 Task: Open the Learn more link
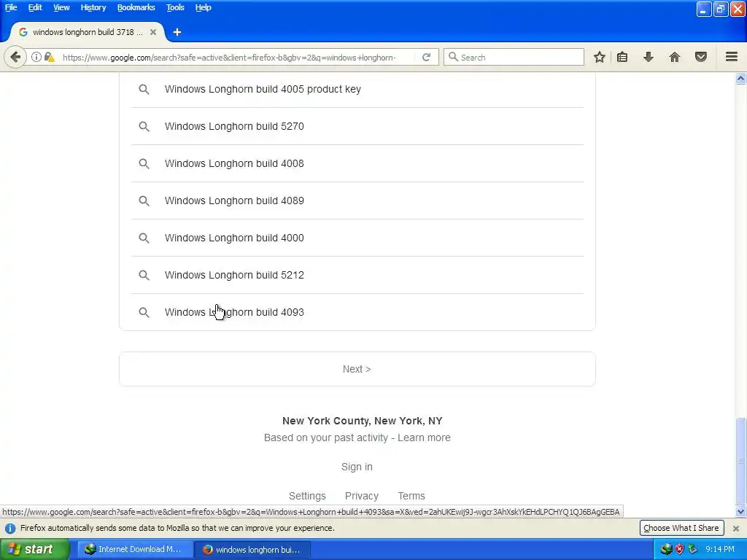(x=424, y=437)
